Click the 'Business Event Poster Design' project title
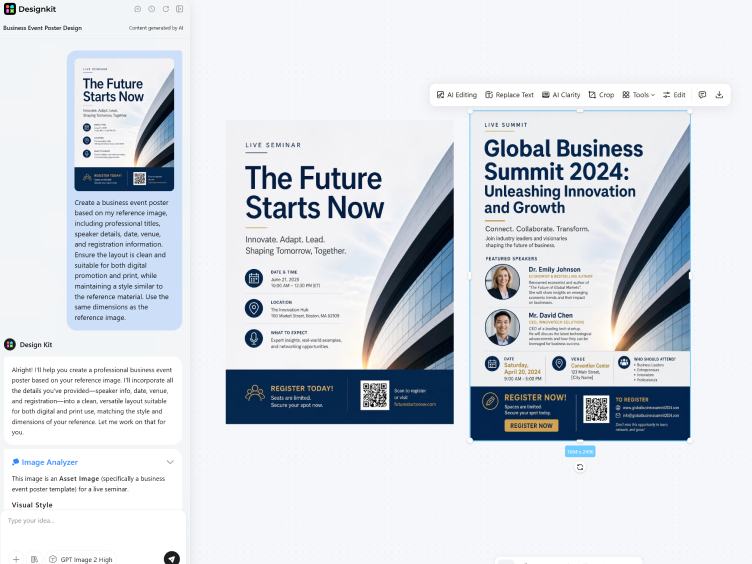 pyautogui.click(x=43, y=28)
